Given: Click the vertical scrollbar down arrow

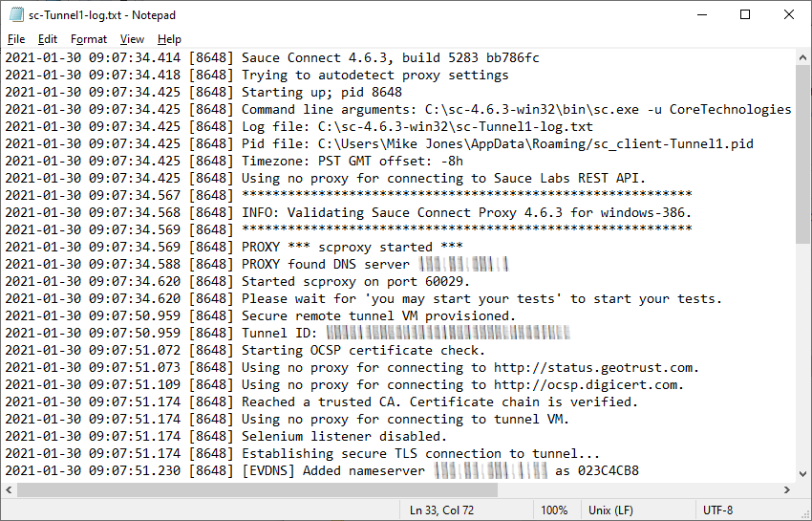Looking at the screenshot, I should pos(802,474).
